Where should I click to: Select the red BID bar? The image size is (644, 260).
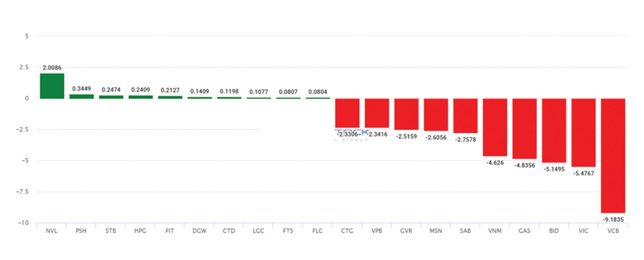click(554, 130)
